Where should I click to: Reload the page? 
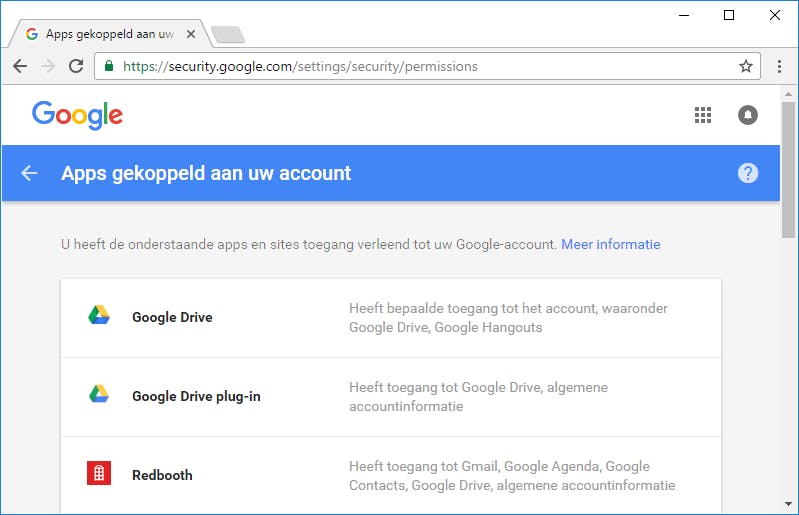(x=76, y=67)
